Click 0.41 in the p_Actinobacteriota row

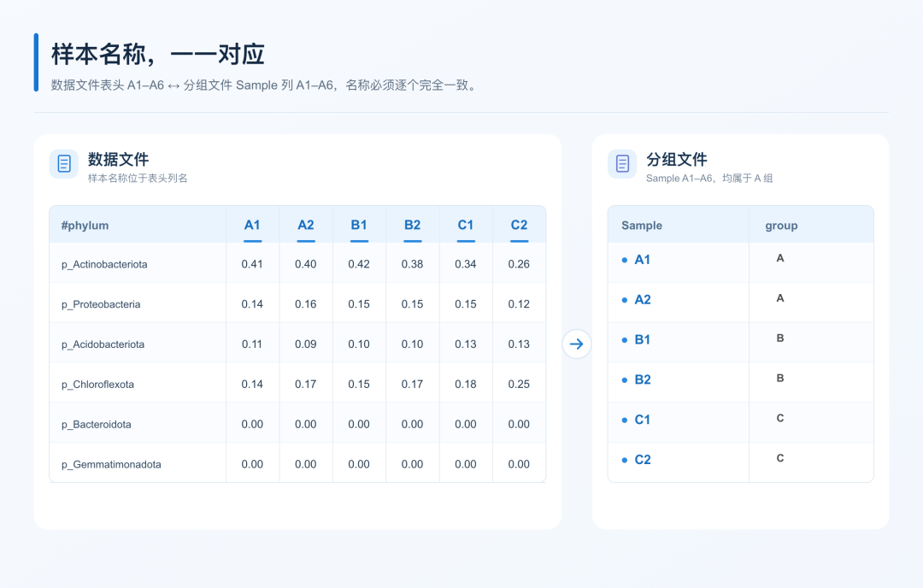[x=252, y=264]
